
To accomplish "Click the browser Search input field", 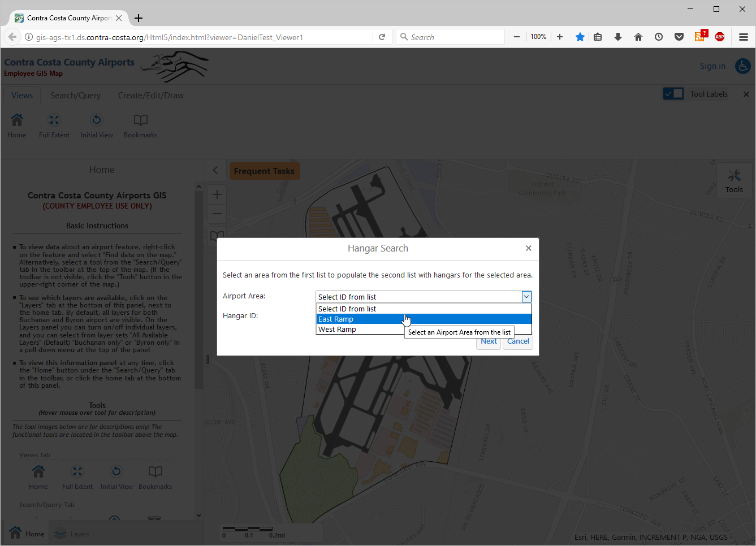I will (452, 37).
